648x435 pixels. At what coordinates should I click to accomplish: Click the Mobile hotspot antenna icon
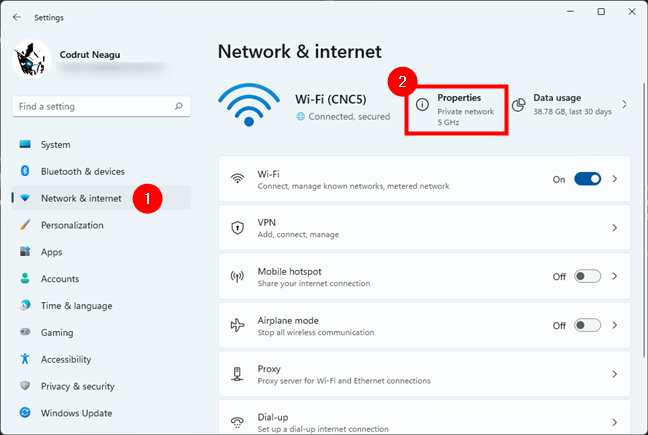coord(237,276)
